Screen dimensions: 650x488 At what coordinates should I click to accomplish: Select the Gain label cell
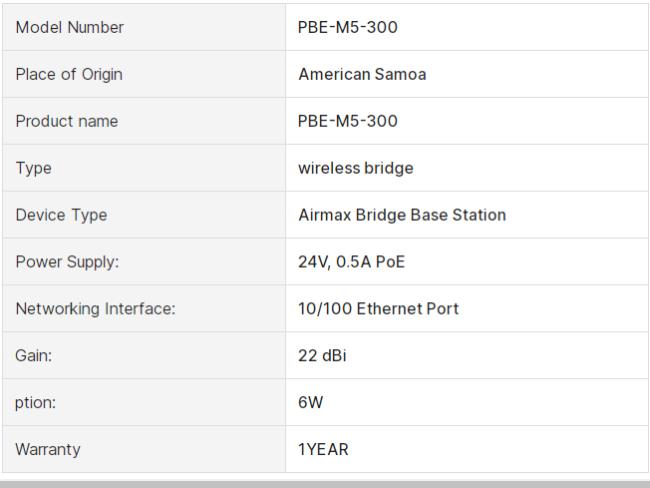pyautogui.click(x=144, y=355)
